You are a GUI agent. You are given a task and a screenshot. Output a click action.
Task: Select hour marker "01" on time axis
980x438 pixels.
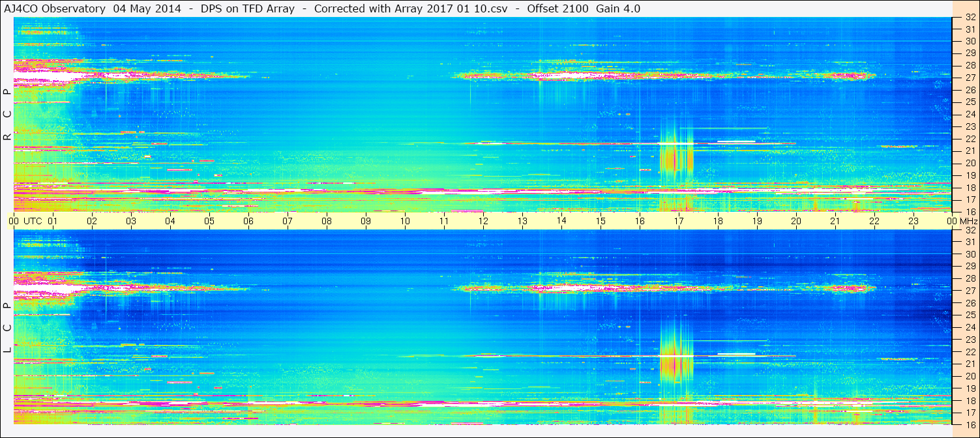pos(53,221)
